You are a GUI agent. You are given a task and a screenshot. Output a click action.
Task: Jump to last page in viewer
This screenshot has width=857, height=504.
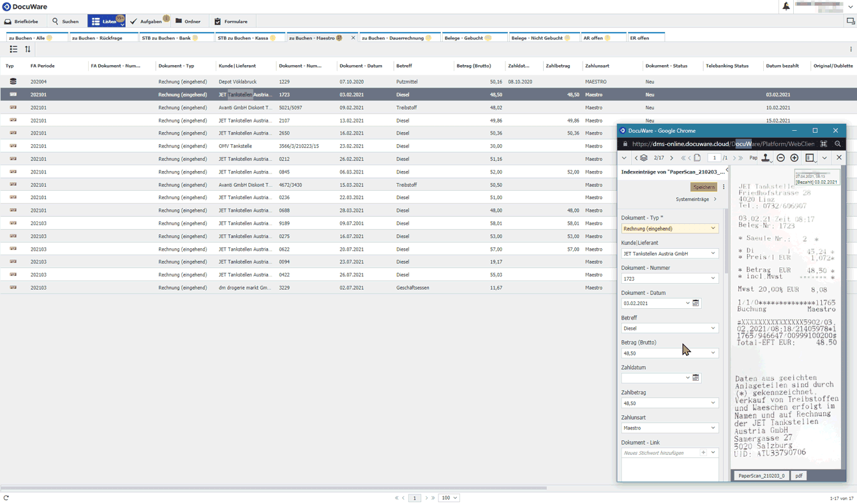click(741, 158)
